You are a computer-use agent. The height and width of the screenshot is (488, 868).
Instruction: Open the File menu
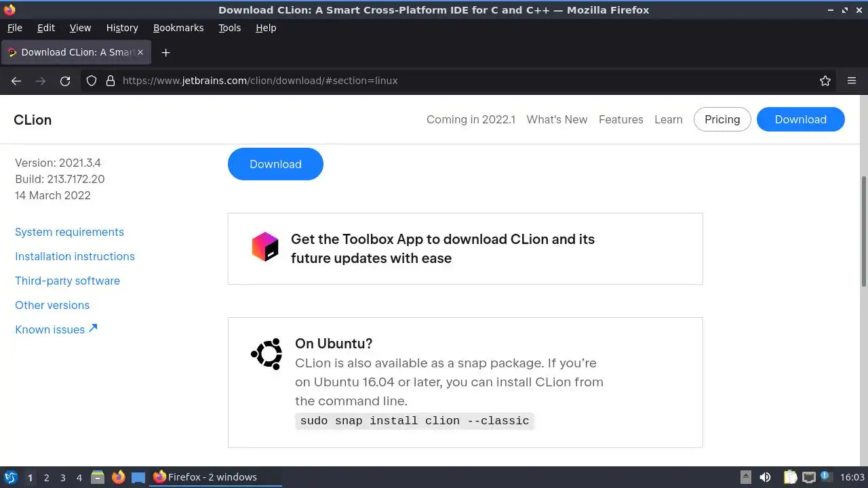14,28
